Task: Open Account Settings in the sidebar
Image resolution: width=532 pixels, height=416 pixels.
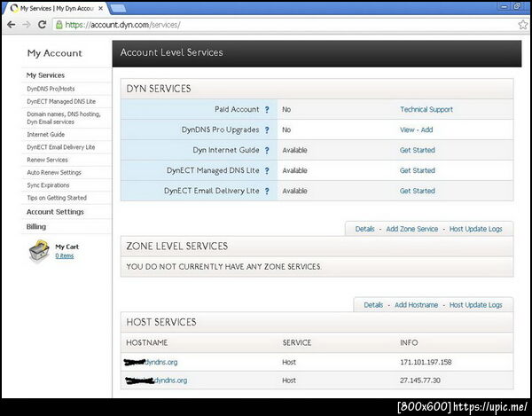Action: [55, 212]
